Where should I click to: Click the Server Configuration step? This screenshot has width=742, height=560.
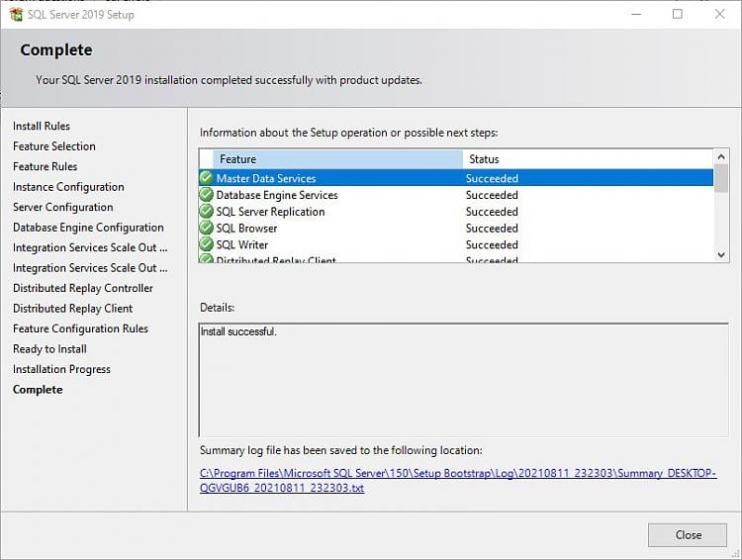(x=63, y=208)
